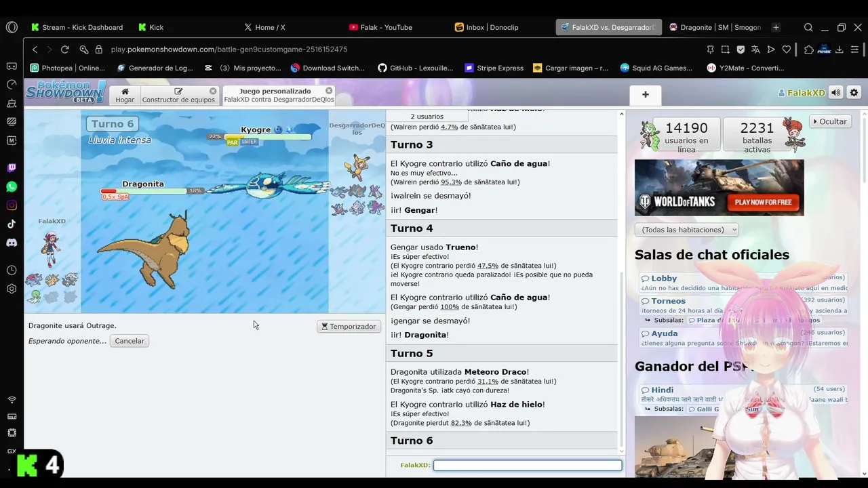Open sidebar settings gear icon
This screenshot has width=868, height=488.
coord(12,289)
